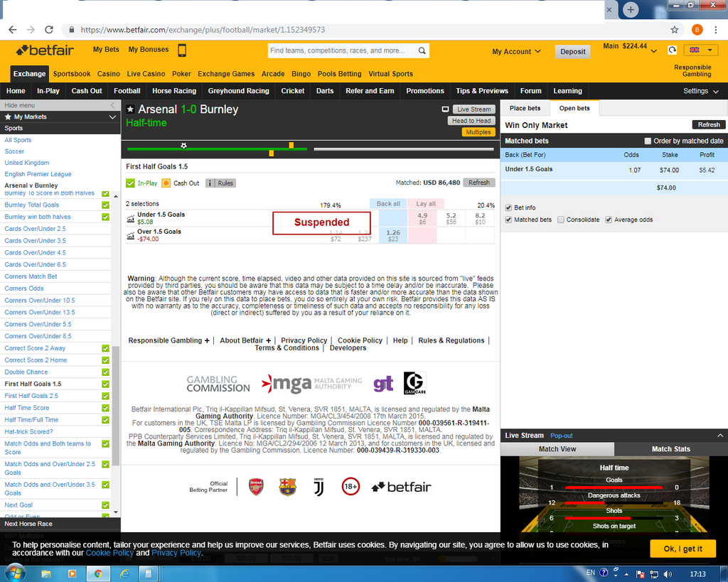
Task: Open the Settings dropdown
Action: point(700,91)
